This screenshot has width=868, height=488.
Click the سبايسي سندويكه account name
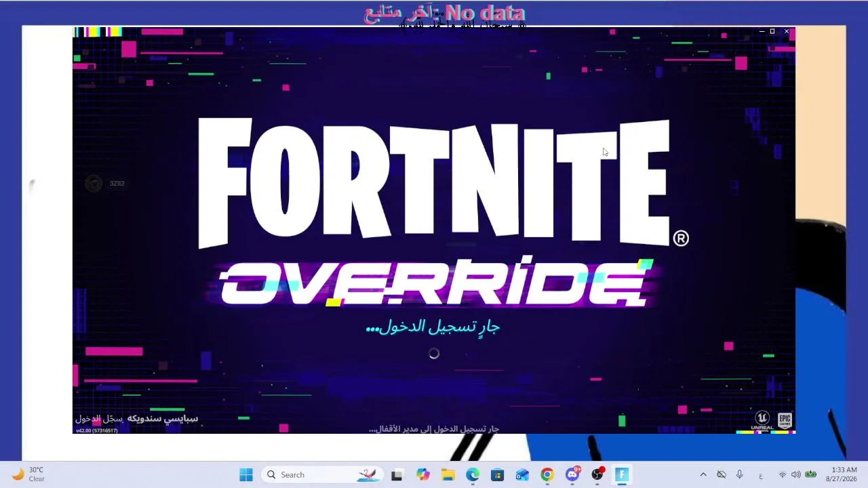click(x=163, y=419)
